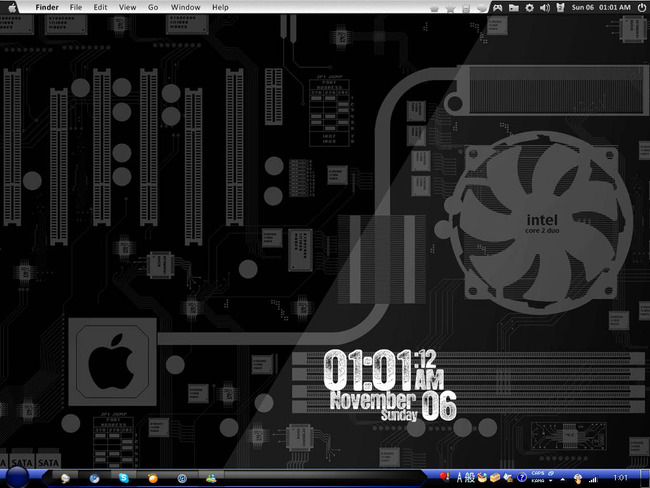Screen dimensions: 650x488
Task: Open the language bar options dropdown arrow
Action: pos(551,481)
